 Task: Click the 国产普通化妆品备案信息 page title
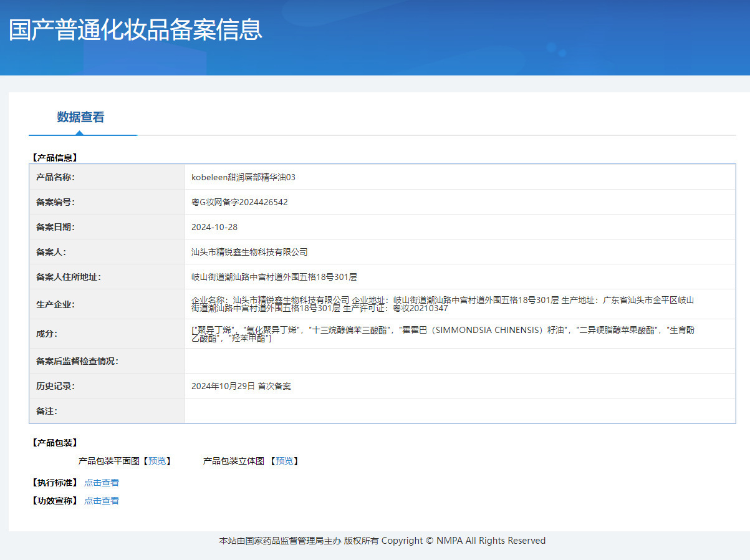pos(135,30)
